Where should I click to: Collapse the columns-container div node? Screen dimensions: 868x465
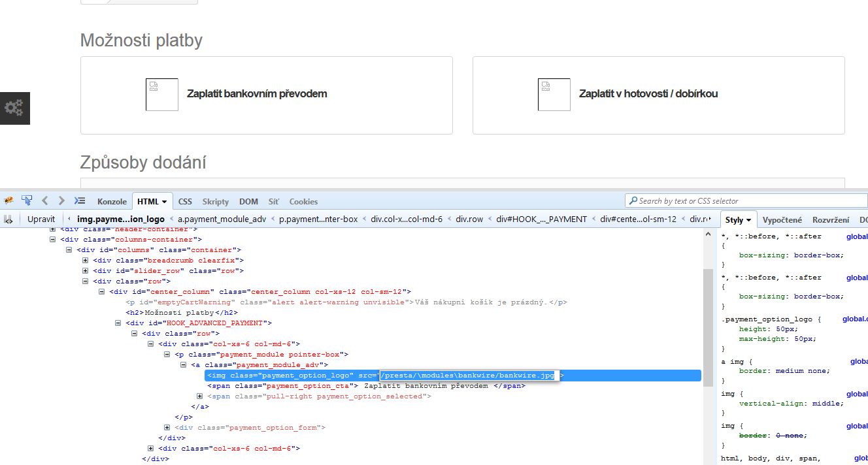click(x=54, y=240)
